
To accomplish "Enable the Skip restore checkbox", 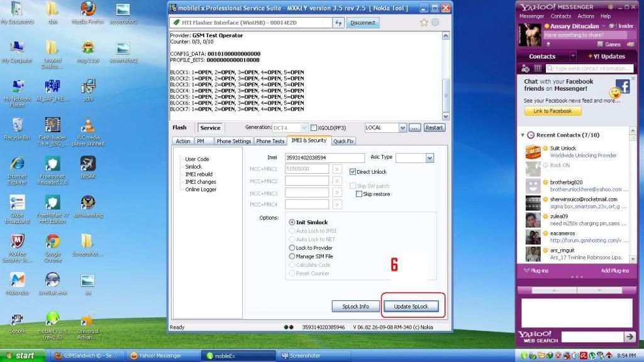I will point(359,194).
